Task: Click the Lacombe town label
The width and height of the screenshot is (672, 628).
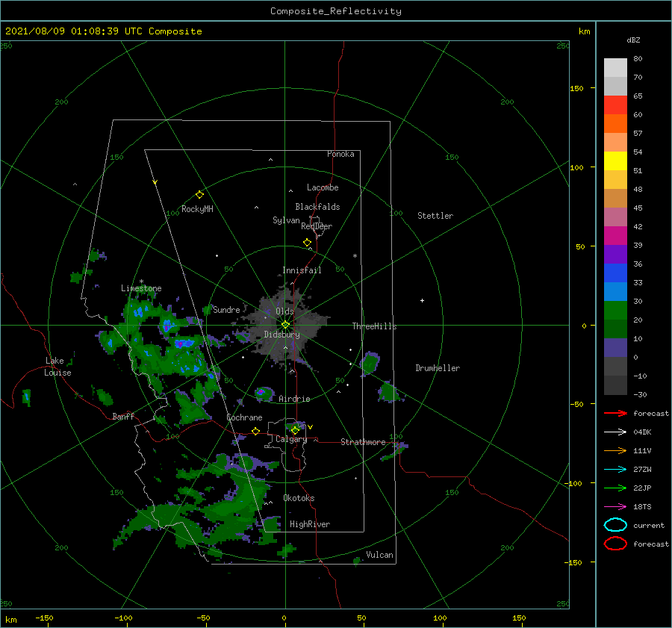Action: 323,187
